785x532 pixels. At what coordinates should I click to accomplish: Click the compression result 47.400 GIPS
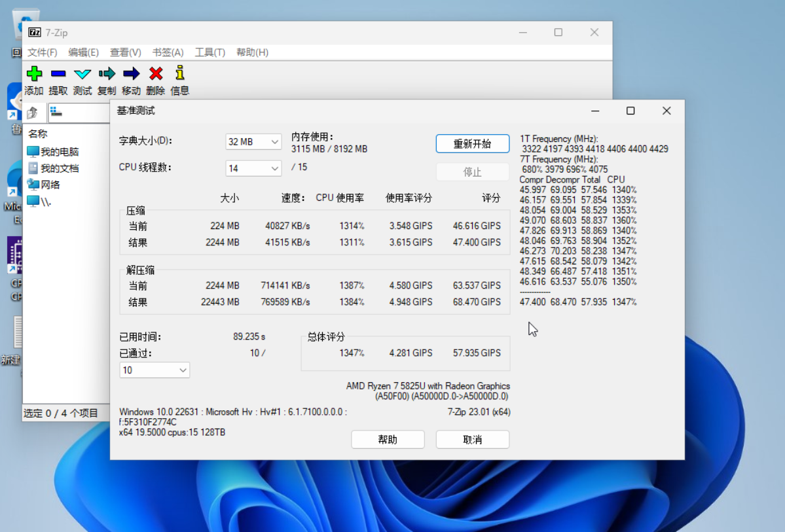(477, 243)
